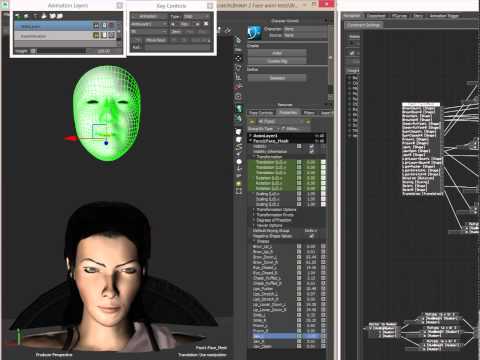The width and height of the screenshot is (480, 360).
Task: Switch to the Properties tab
Action: point(288,113)
